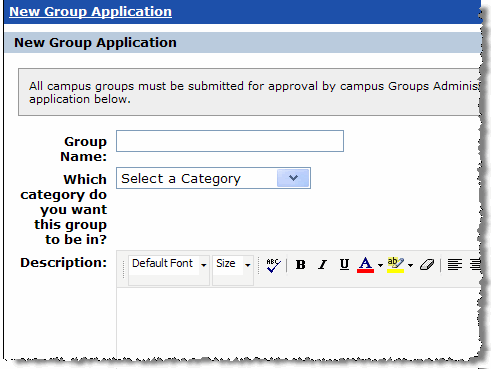Toggle italic formatting in the description toolbar
This screenshot has width=491, height=369.
pyautogui.click(x=322, y=265)
